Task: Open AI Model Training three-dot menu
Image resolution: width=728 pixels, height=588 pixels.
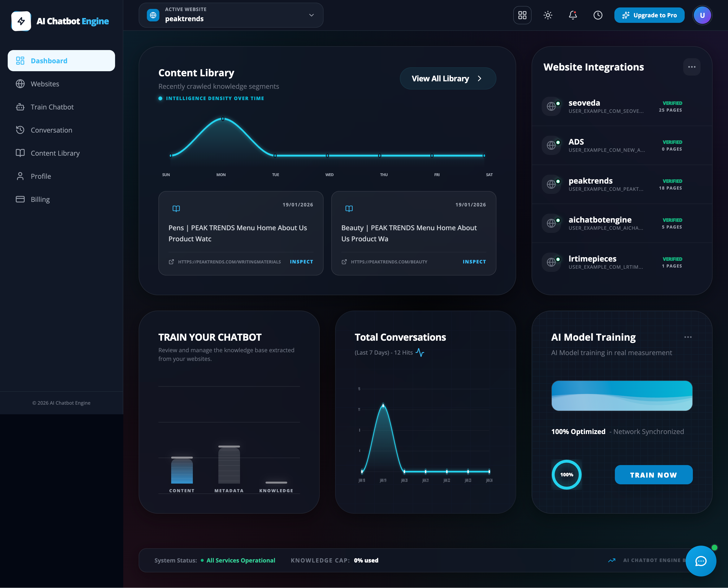Action: point(688,337)
